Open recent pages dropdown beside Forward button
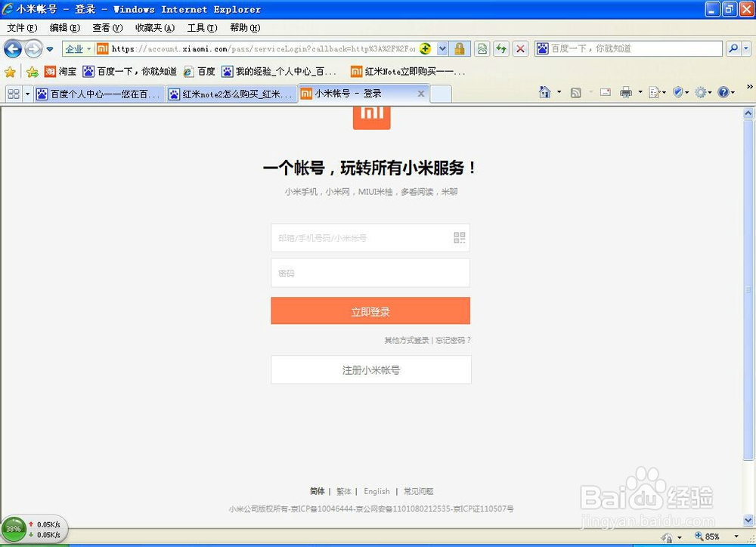This screenshot has height=547, width=756. (x=50, y=49)
